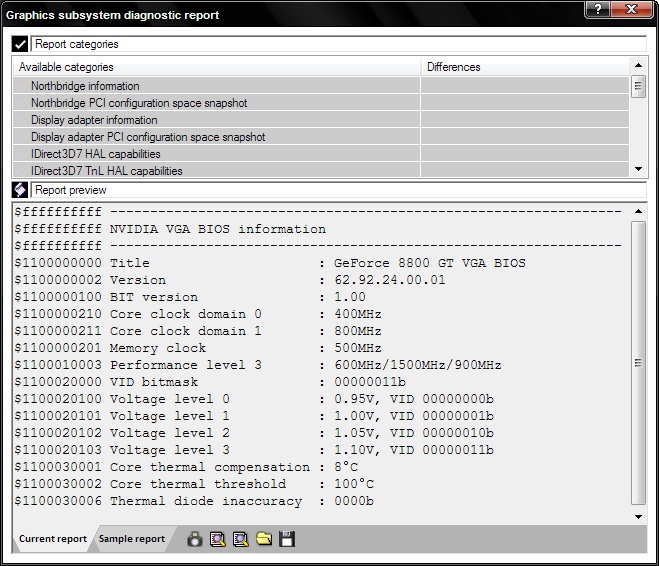Click the report preview scrollbar thumb
Image resolution: width=659 pixels, height=566 pixels.
[x=638, y=363]
